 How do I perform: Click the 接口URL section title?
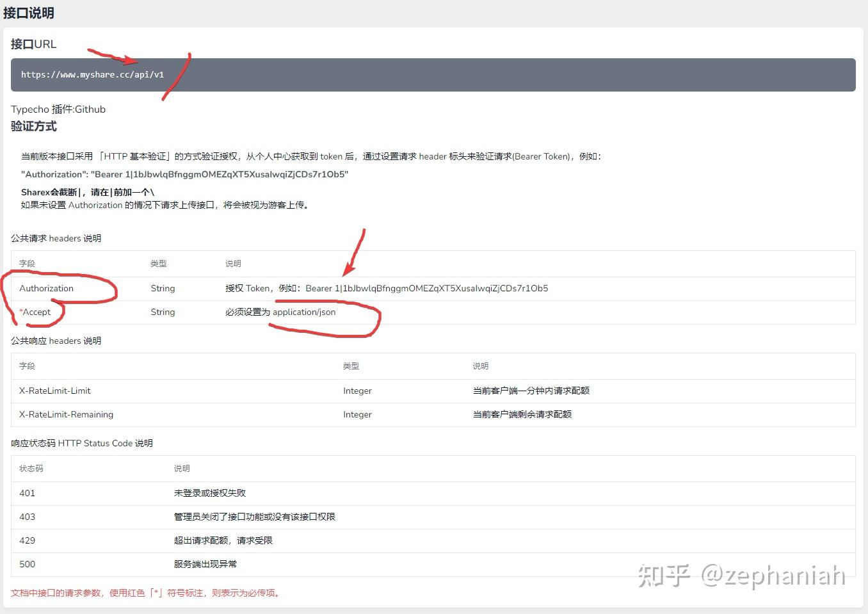point(33,44)
